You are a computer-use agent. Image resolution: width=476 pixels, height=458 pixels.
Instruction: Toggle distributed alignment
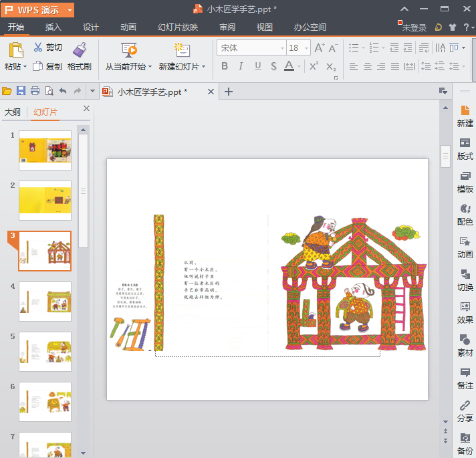pos(409,66)
